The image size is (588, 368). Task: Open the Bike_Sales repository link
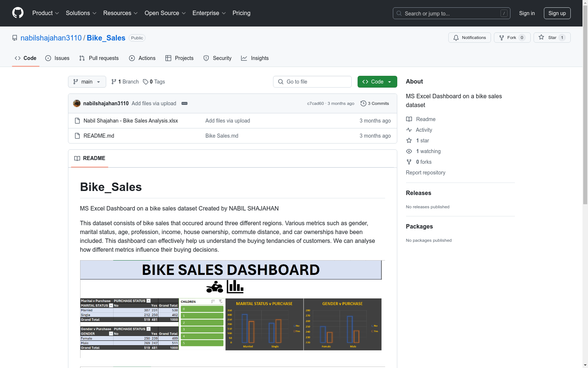tap(106, 38)
